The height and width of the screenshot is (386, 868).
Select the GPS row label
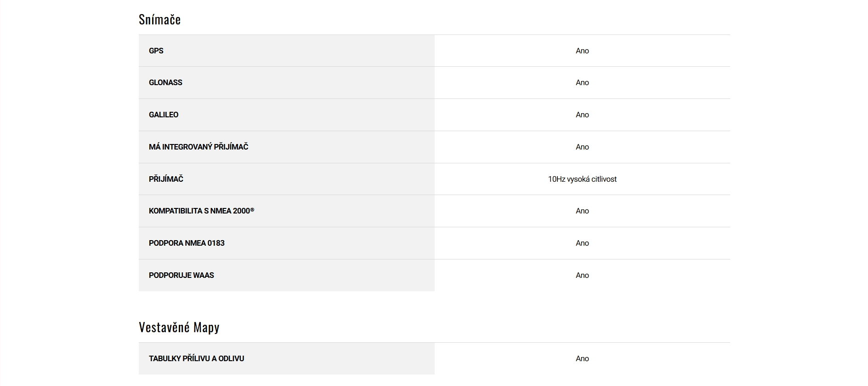click(156, 51)
